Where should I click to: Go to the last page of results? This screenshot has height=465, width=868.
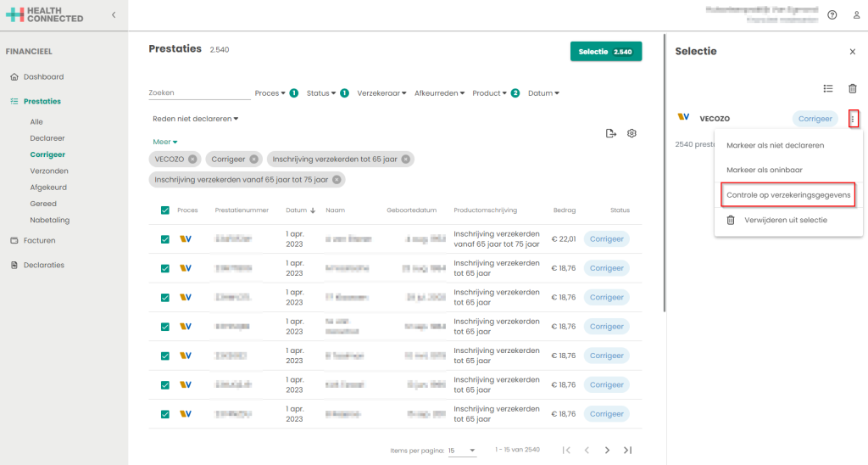[627, 450]
